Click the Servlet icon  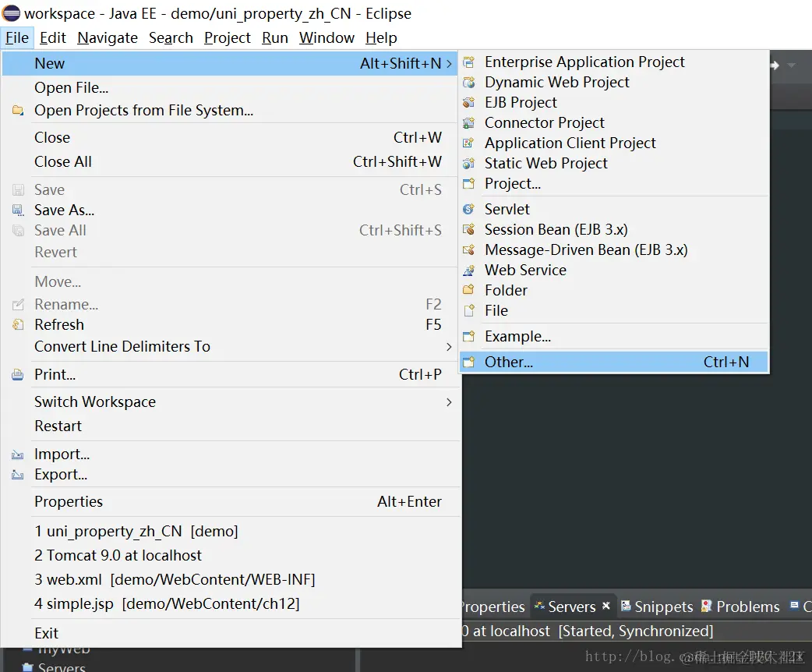point(468,210)
